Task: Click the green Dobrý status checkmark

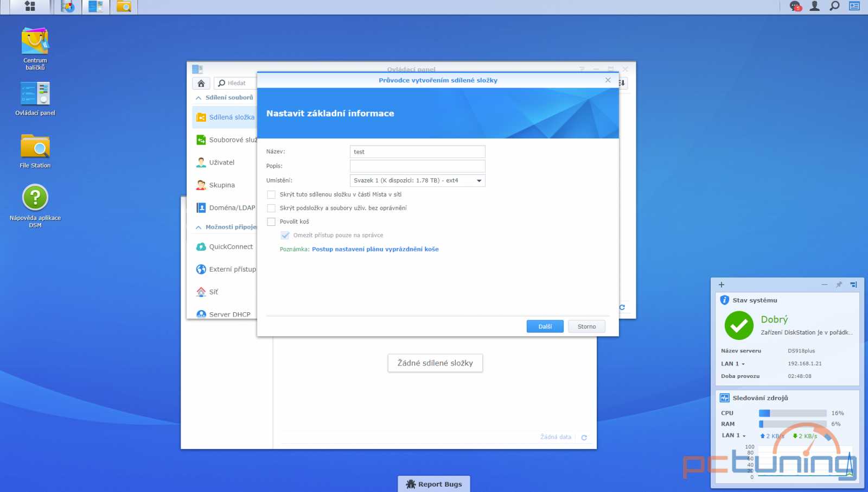Action: point(739,325)
